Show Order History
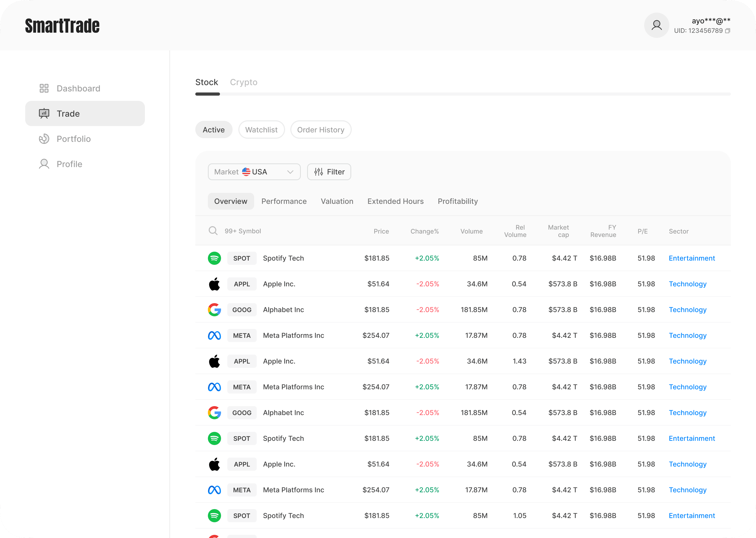Image resolution: width=756 pixels, height=538 pixels. coord(321,130)
